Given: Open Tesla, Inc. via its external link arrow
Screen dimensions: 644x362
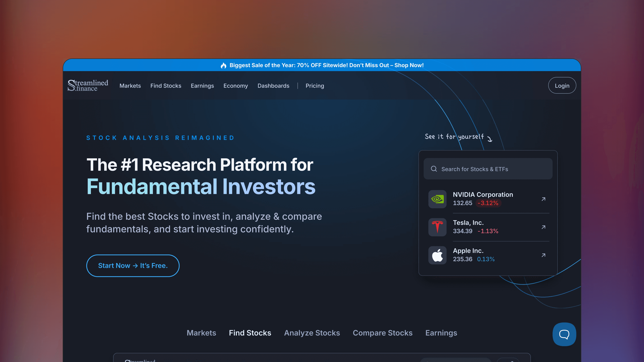Looking at the screenshot, I should (544, 227).
